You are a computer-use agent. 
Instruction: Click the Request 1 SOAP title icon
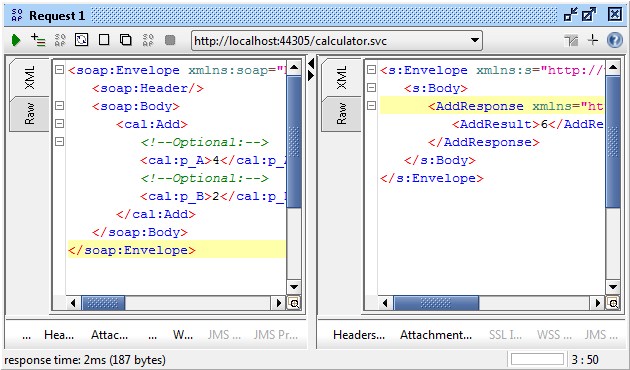[x=17, y=16]
